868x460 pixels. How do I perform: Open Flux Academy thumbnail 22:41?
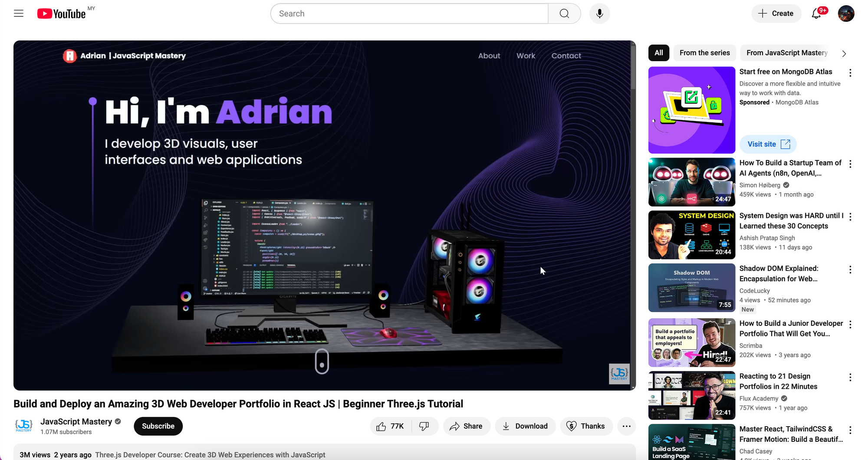click(x=692, y=396)
